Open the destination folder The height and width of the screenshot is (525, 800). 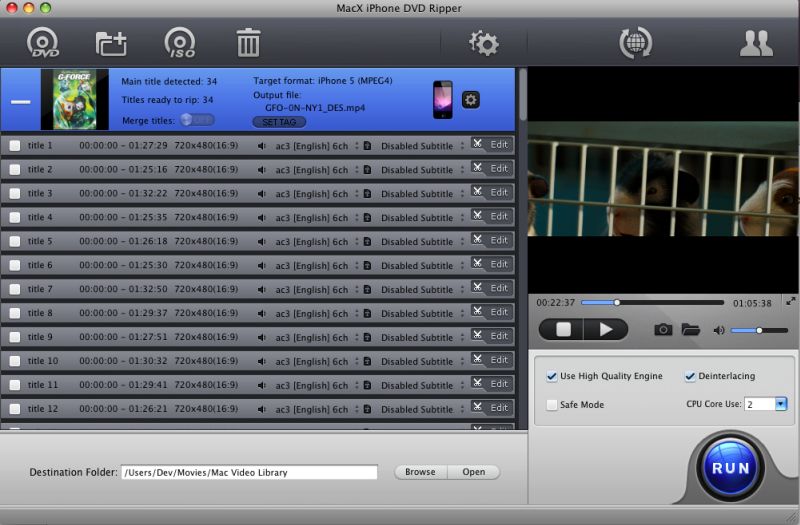click(x=473, y=472)
